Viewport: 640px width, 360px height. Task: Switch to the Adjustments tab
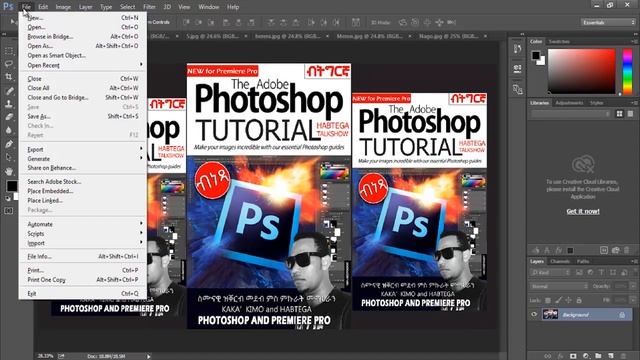pyautogui.click(x=569, y=103)
